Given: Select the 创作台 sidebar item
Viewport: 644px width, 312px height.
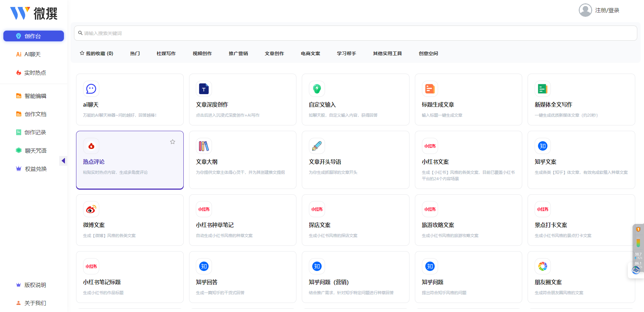Looking at the screenshot, I should 33,36.
